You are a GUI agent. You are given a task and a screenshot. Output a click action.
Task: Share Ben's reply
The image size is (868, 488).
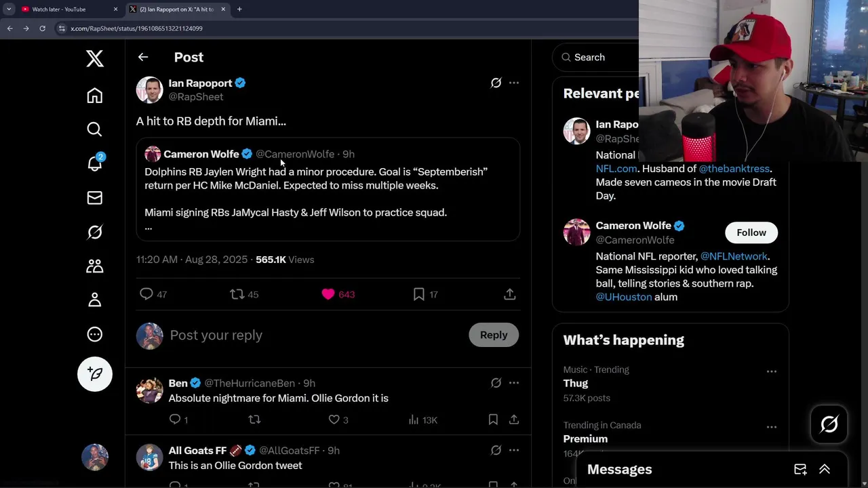click(514, 420)
